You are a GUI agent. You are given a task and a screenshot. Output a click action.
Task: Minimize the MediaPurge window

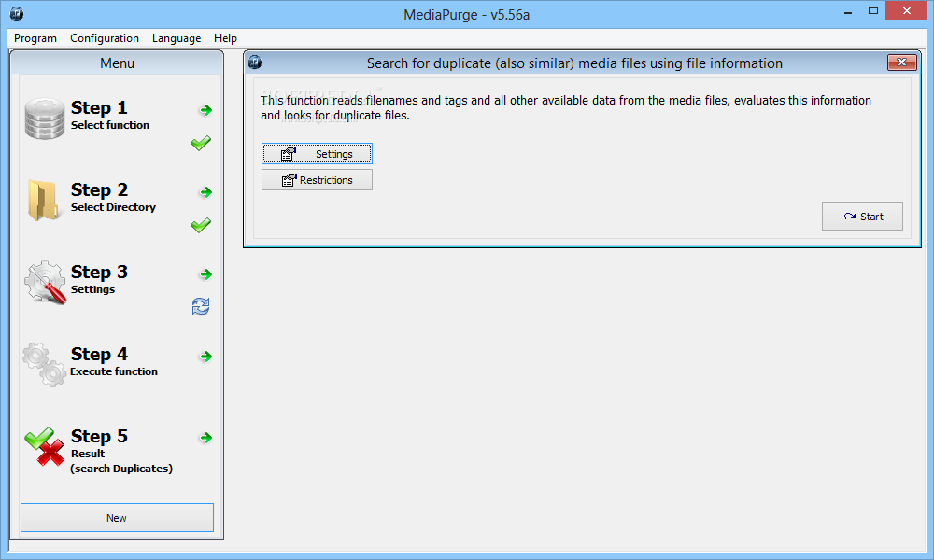[x=848, y=12]
